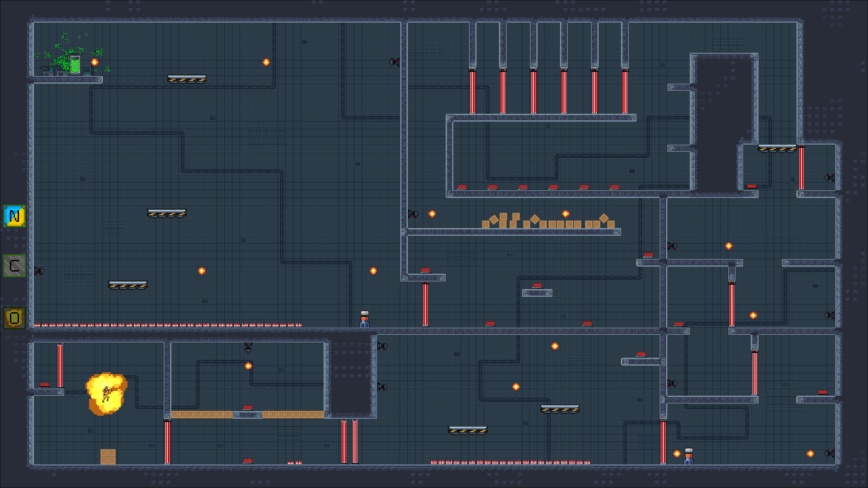This screenshot has width=868, height=488.
Task: Click the stacked wooden crates on bottom floor
Action: point(108,456)
